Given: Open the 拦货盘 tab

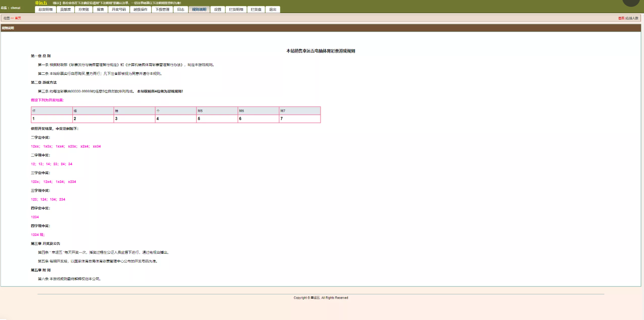Looking at the screenshot, I should 256,9.
